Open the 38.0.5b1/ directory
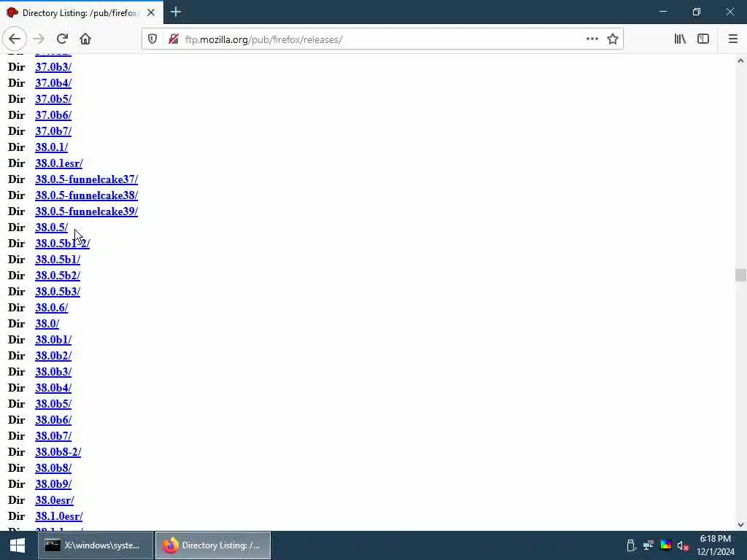 click(x=58, y=260)
